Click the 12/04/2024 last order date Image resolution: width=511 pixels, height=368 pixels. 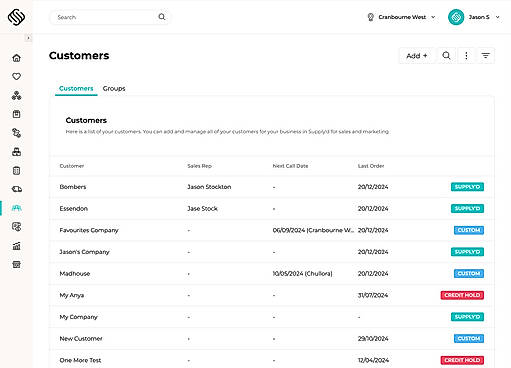[373, 360]
